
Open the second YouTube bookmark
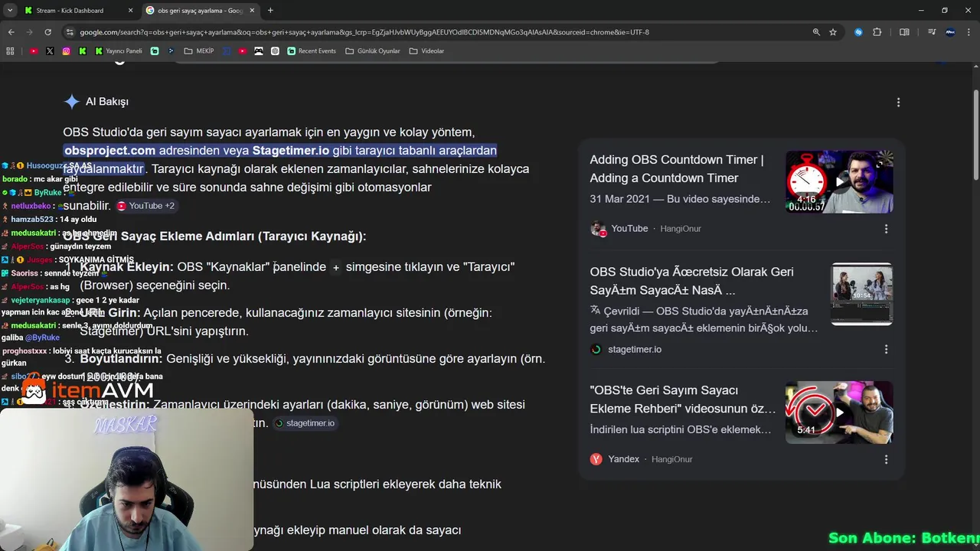coord(243,51)
